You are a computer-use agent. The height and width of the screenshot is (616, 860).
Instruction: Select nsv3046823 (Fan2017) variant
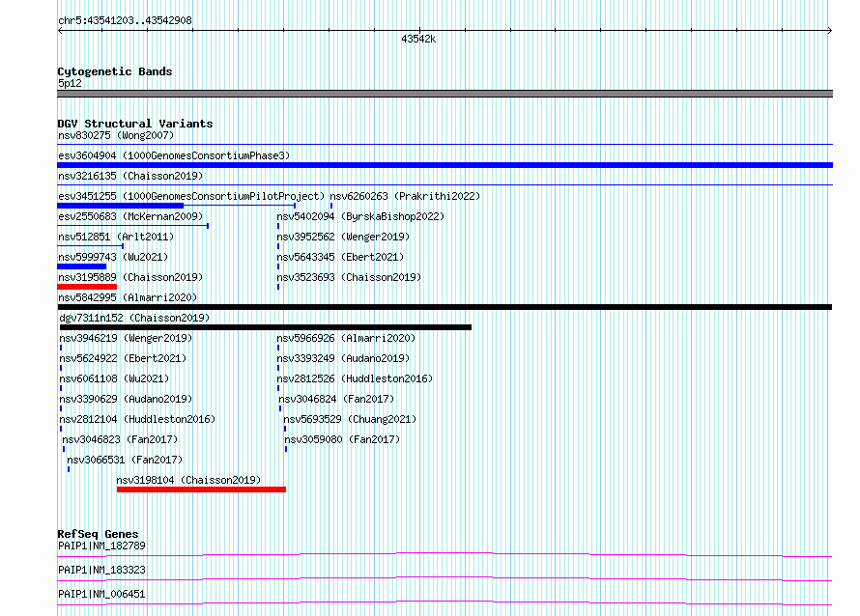120,439
